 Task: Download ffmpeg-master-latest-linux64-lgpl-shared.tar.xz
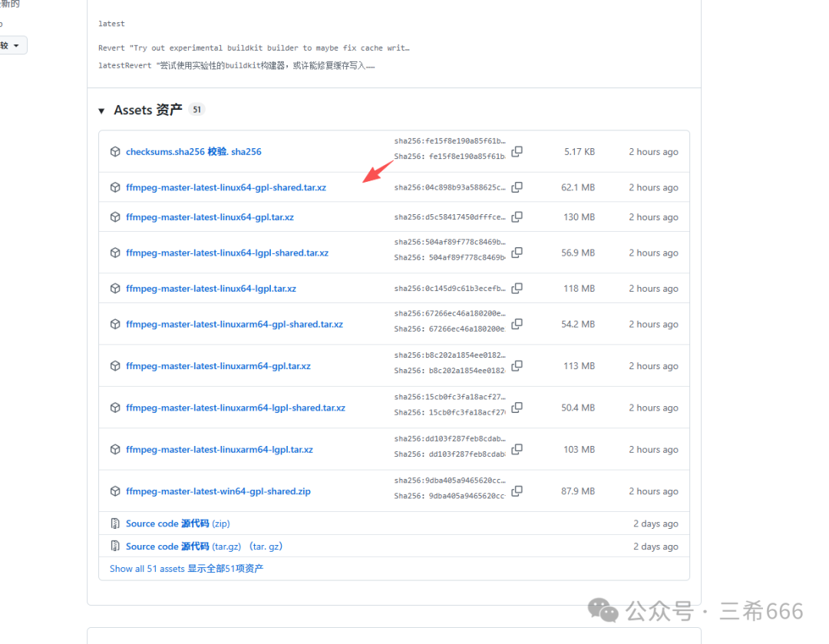pyautogui.click(x=226, y=253)
